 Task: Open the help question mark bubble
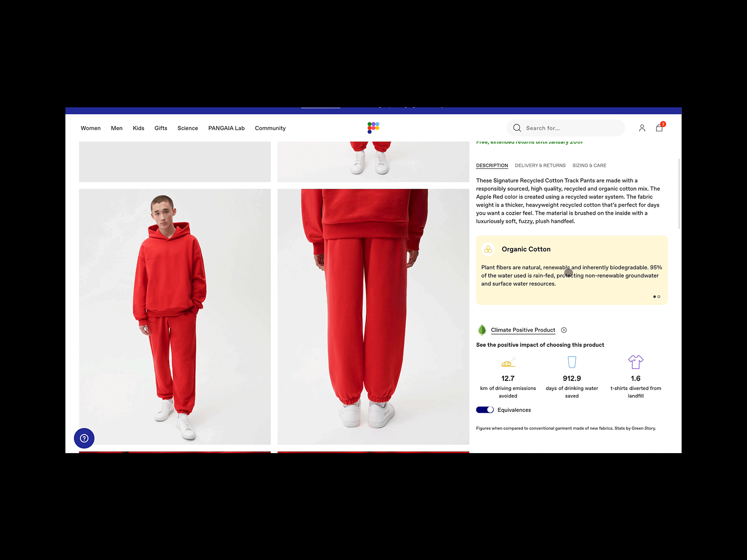coord(84,438)
